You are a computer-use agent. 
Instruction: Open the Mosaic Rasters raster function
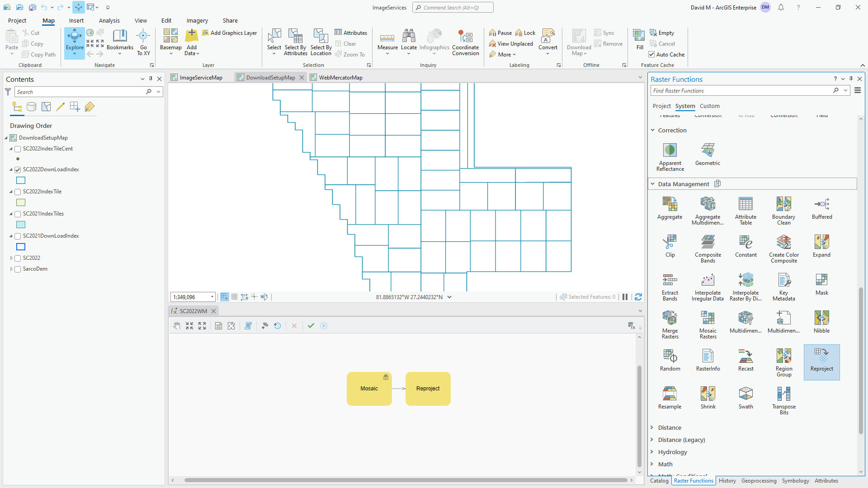(708, 322)
